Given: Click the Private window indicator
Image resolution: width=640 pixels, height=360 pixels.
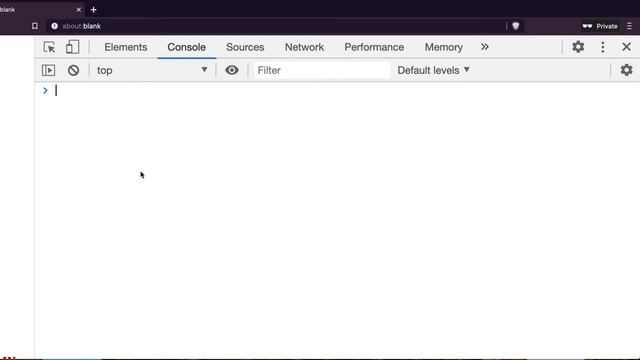Looking at the screenshot, I should click(600, 26).
